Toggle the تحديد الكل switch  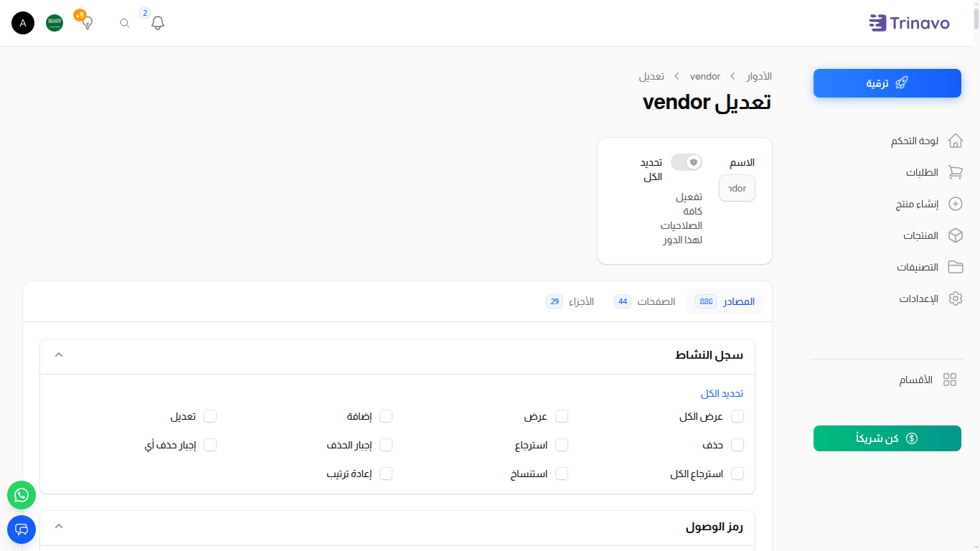click(687, 162)
